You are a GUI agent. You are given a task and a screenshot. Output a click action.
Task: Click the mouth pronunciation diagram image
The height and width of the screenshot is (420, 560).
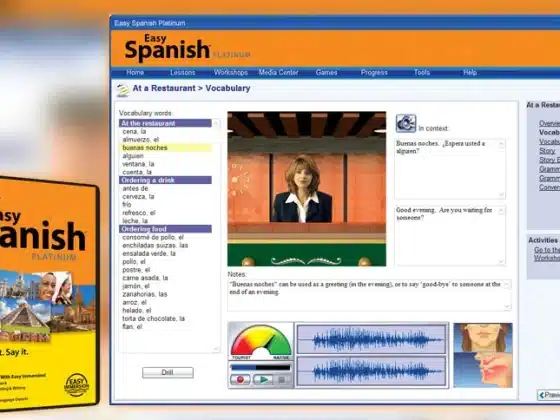coord(482,355)
